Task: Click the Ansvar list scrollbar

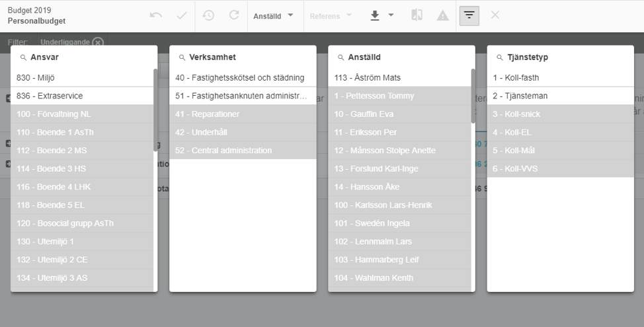Action: point(155,99)
